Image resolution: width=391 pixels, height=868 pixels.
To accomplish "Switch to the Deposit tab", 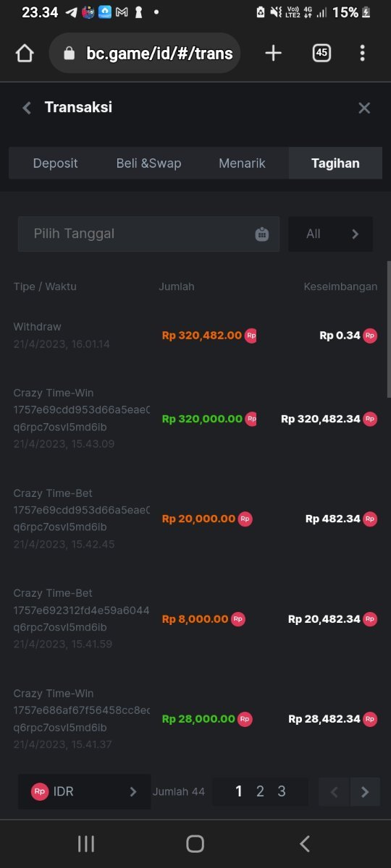I will (55, 163).
